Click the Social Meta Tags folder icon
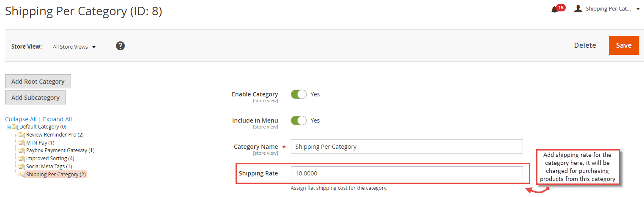The image size is (644, 197). coord(22,167)
